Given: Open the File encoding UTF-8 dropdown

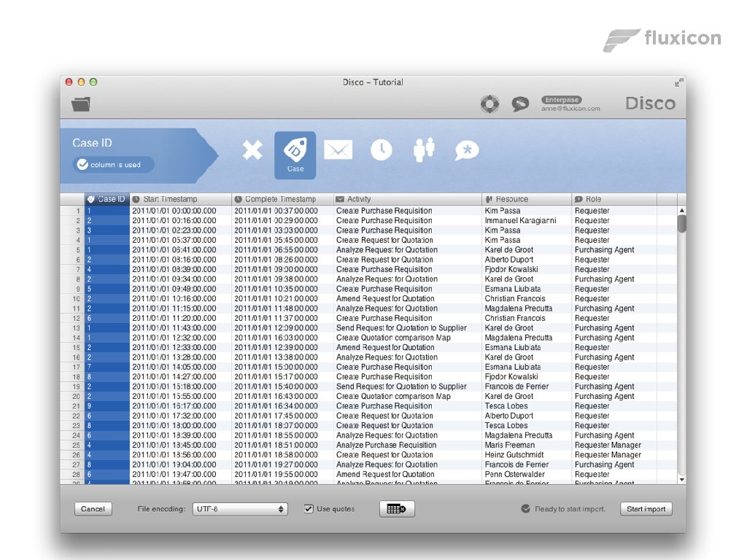Looking at the screenshot, I should (x=239, y=509).
